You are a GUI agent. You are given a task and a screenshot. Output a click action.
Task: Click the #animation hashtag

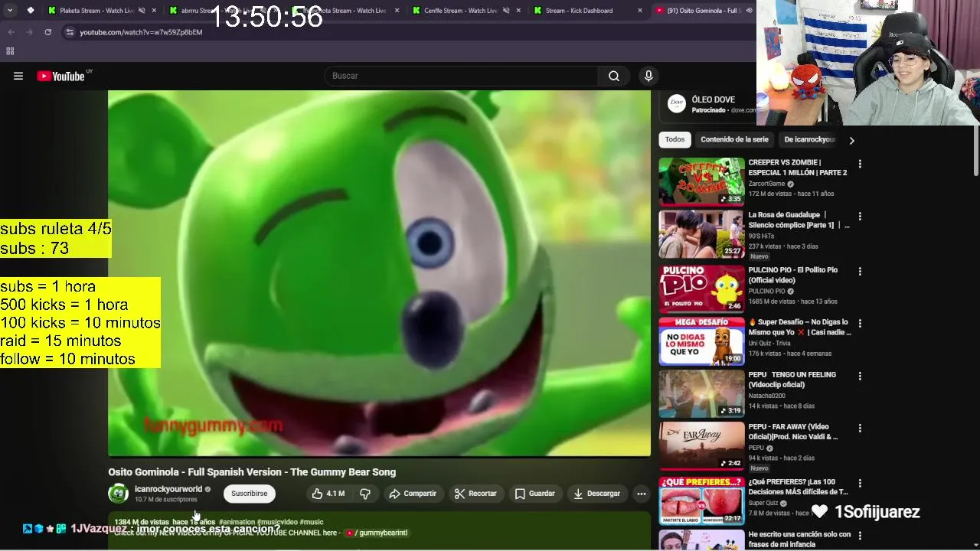pos(237,522)
